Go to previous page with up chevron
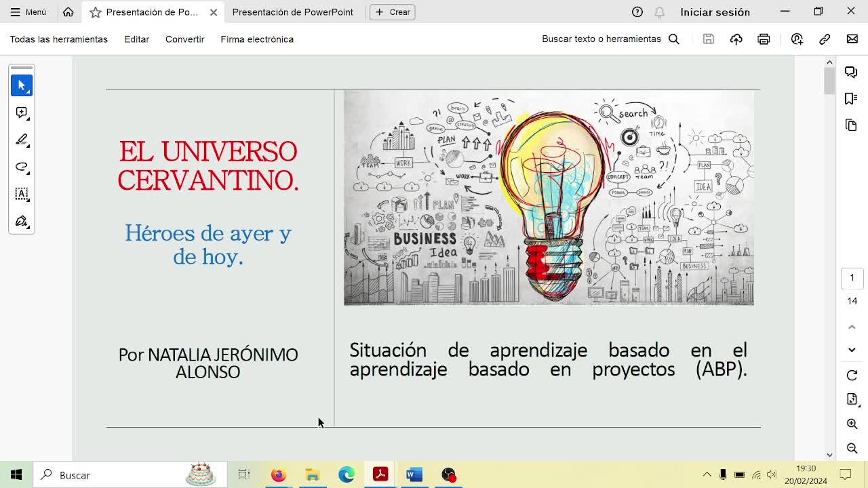Image resolution: width=868 pixels, height=488 pixels. (852, 327)
